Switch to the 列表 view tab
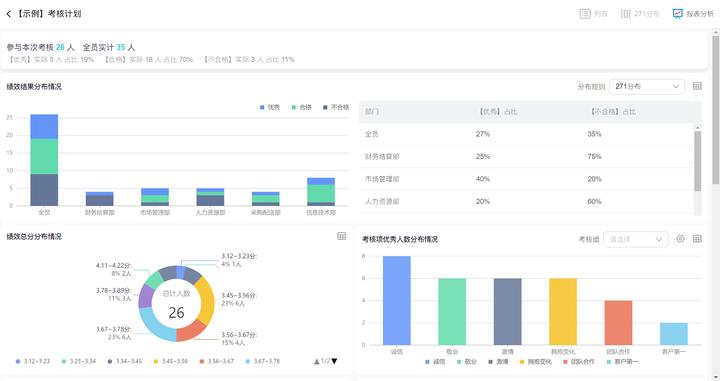The image size is (720, 381). (x=593, y=14)
